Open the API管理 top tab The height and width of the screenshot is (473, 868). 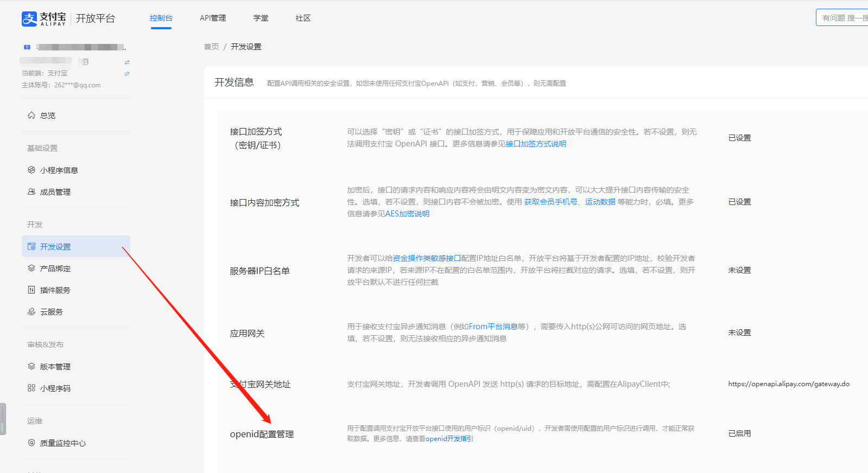coord(213,18)
